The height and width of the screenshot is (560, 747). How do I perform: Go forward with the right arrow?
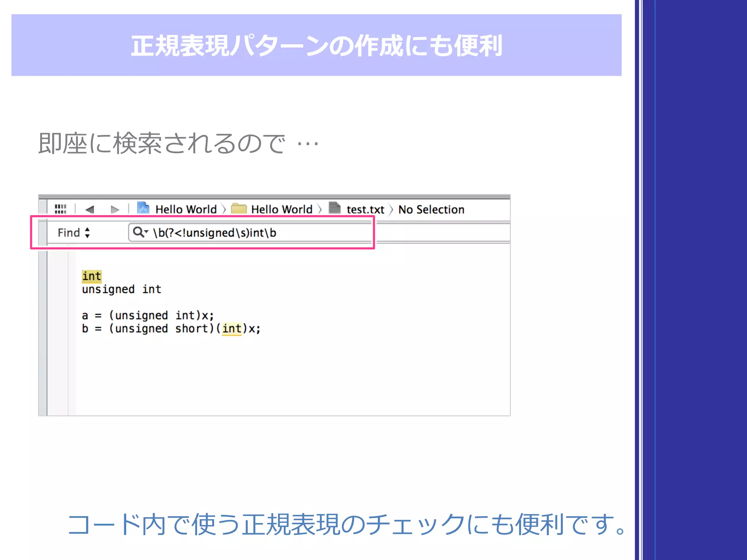(x=115, y=209)
